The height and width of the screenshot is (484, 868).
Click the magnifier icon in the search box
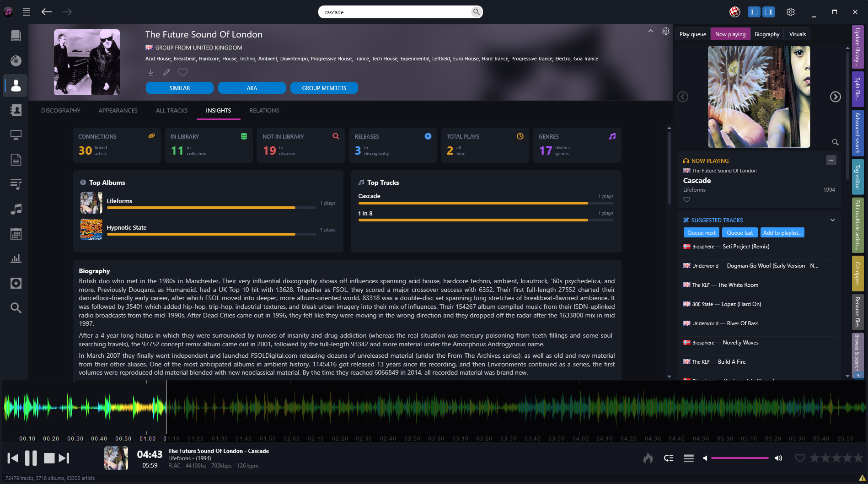(476, 12)
